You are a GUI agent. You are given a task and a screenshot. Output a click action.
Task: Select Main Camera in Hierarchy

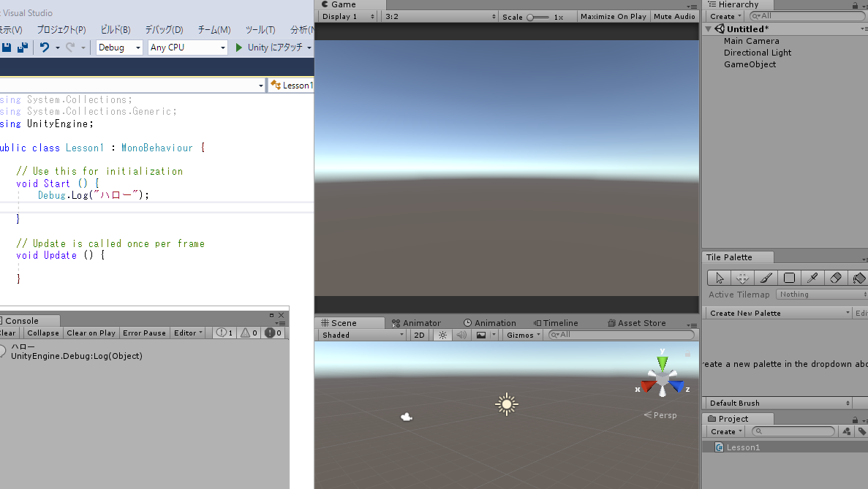(x=751, y=41)
